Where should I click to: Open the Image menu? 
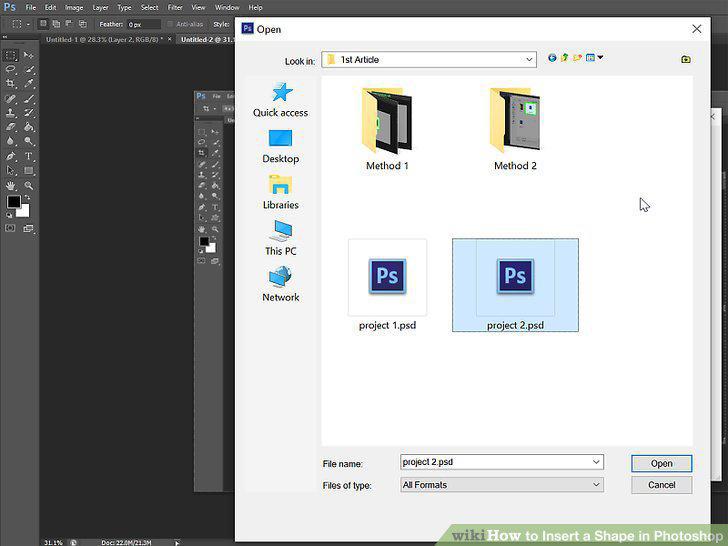(x=74, y=7)
